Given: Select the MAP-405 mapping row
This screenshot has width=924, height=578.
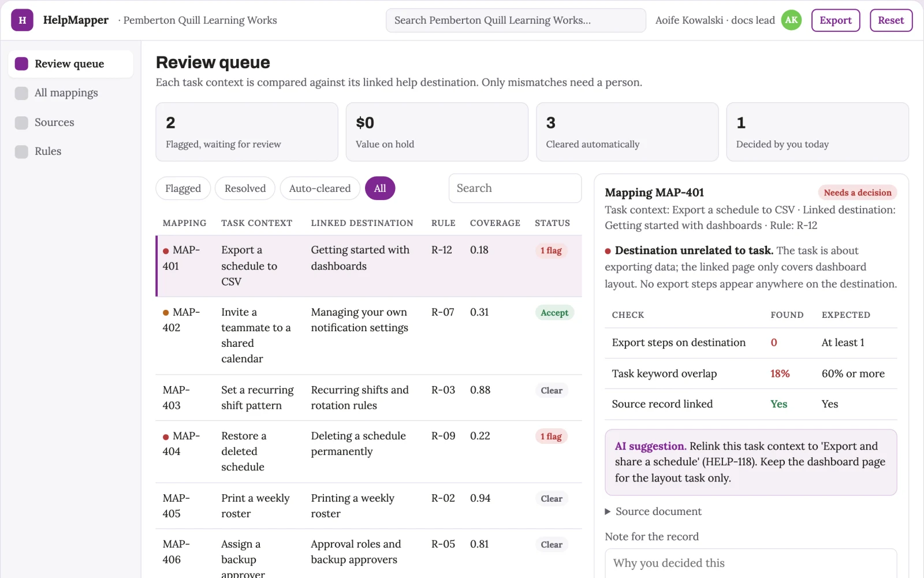Looking at the screenshot, I should pyautogui.click(x=368, y=506).
